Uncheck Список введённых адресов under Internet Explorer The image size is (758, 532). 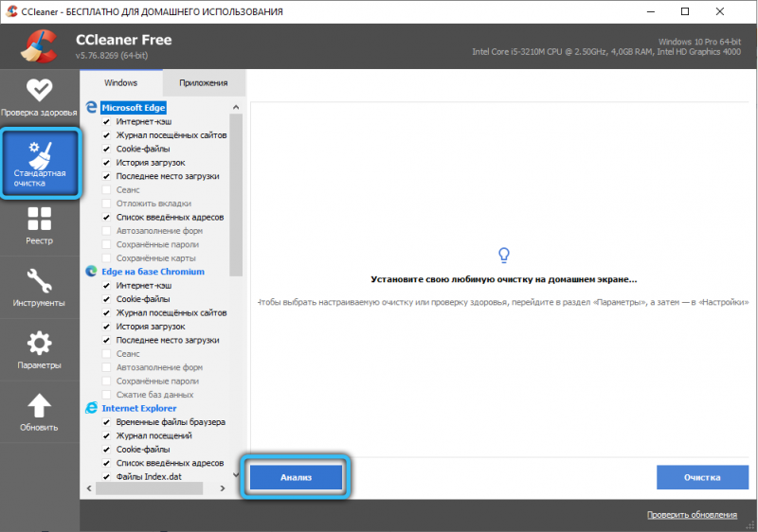[x=106, y=463]
